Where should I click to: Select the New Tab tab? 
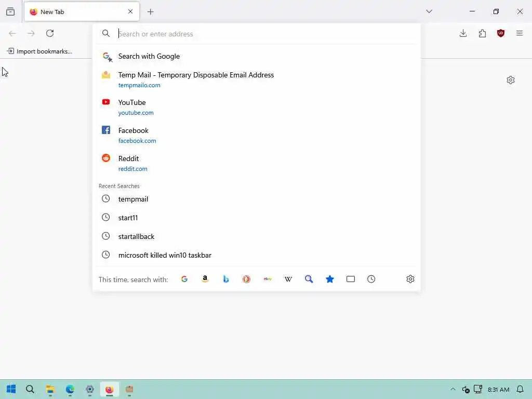pyautogui.click(x=82, y=12)
